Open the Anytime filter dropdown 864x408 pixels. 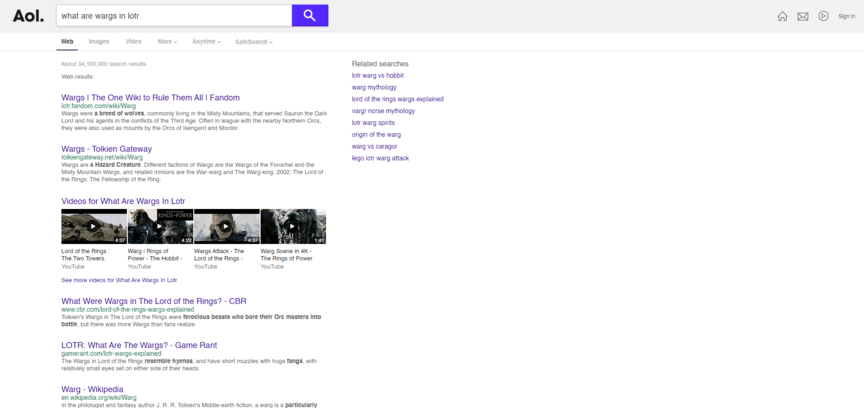pyautogui.click(x=206, y=41)
